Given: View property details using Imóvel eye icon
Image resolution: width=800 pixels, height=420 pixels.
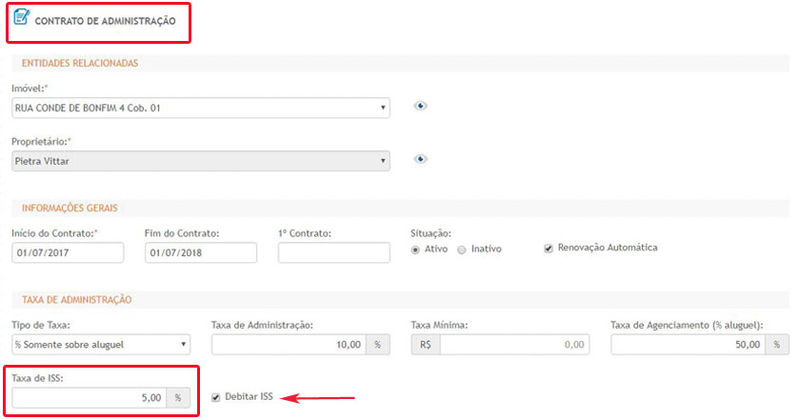Looking at the screenshot, I should pyautogui.click(x=421, y=106).
